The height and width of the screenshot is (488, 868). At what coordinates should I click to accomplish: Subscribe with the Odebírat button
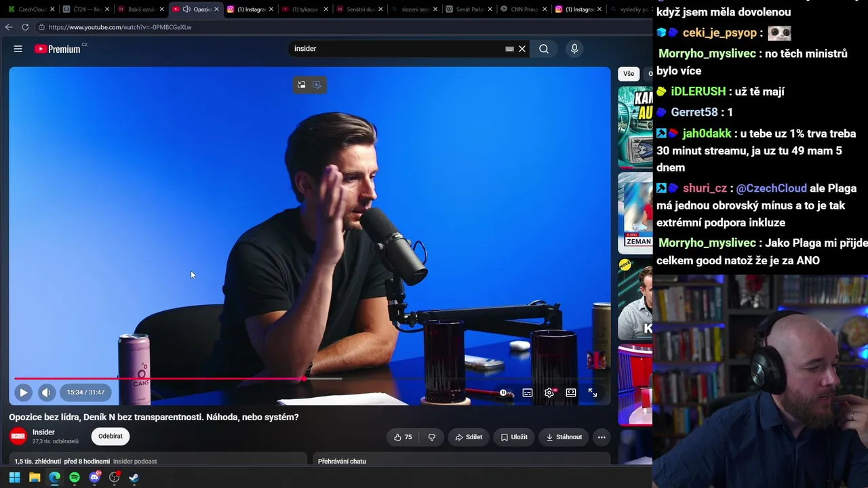(111, 436)
